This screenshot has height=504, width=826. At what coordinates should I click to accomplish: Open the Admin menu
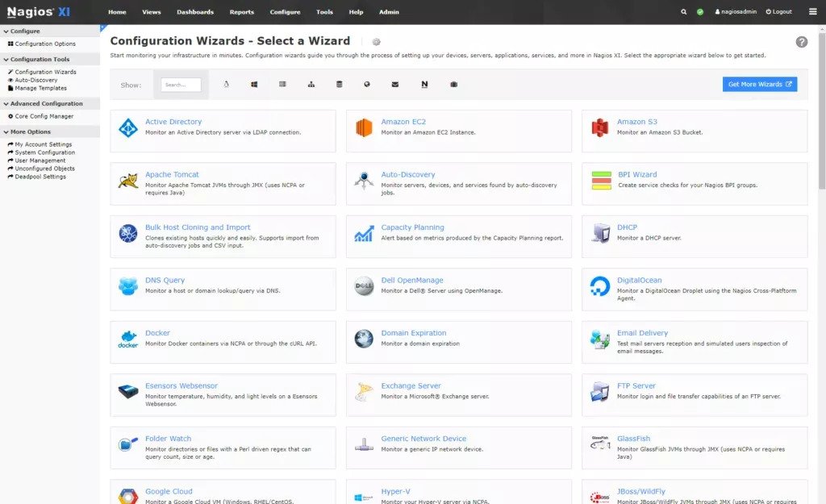[x=390, y=12]
